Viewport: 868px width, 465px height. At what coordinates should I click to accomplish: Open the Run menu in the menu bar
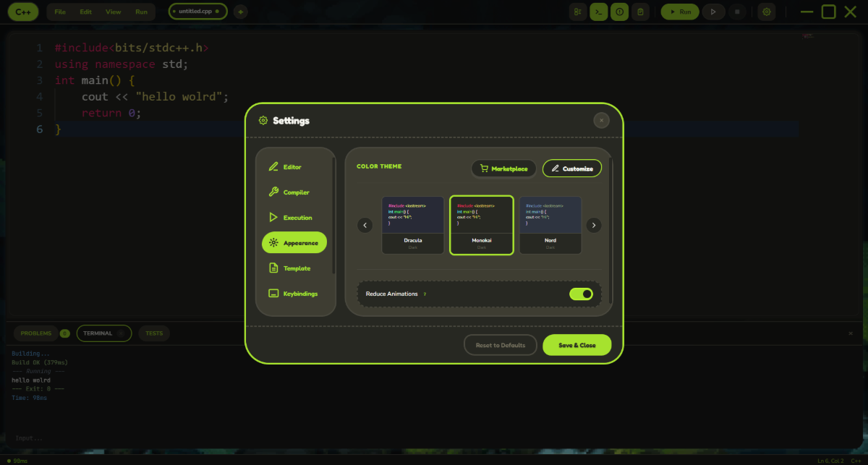click(142, 12)
